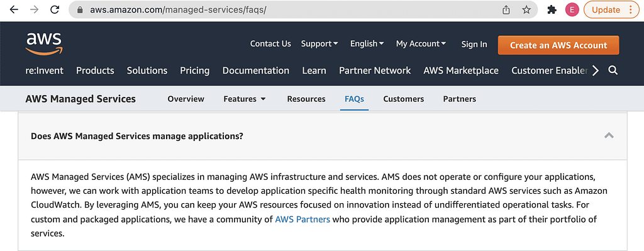Click the share page icon in address bar
Image resolution: width=644 pixels, height=251 pixels.
click(x=506, y=10)
